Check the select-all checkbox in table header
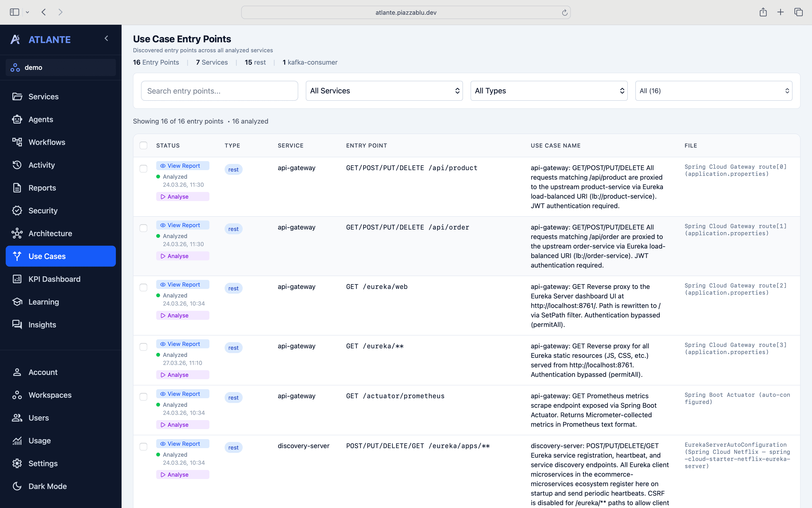 (143, 145)
